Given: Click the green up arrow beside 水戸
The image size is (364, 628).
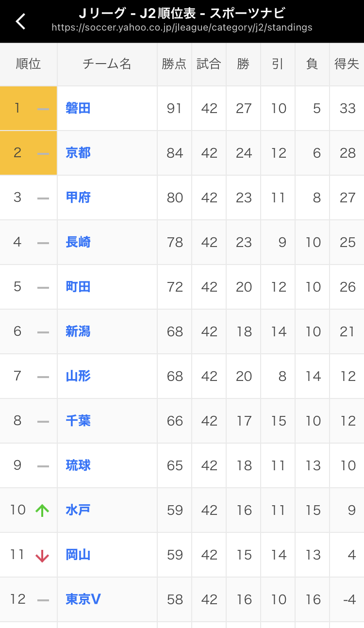Looking at the screenshot, I should coord(42,510).
